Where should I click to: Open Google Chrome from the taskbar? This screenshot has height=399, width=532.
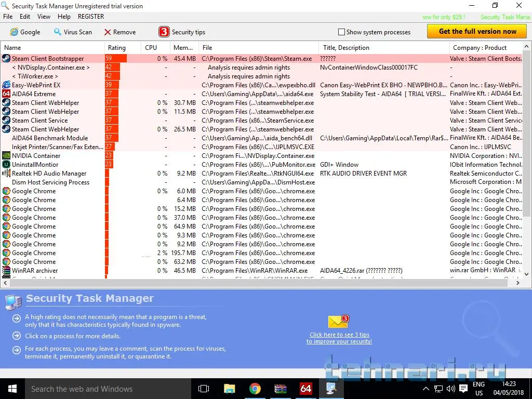pos(255,389)
